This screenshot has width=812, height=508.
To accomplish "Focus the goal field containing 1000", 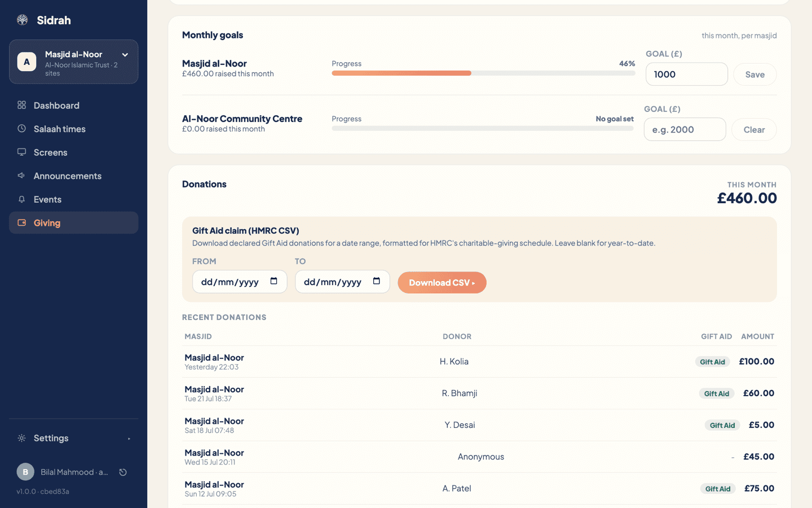I will click(686, 75).
